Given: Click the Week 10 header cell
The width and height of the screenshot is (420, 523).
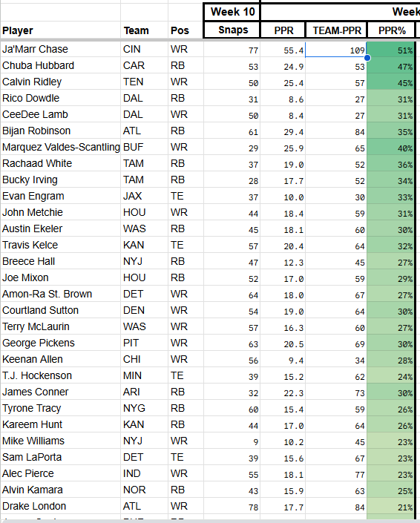Looking at the screenshot, I should 232,12.
